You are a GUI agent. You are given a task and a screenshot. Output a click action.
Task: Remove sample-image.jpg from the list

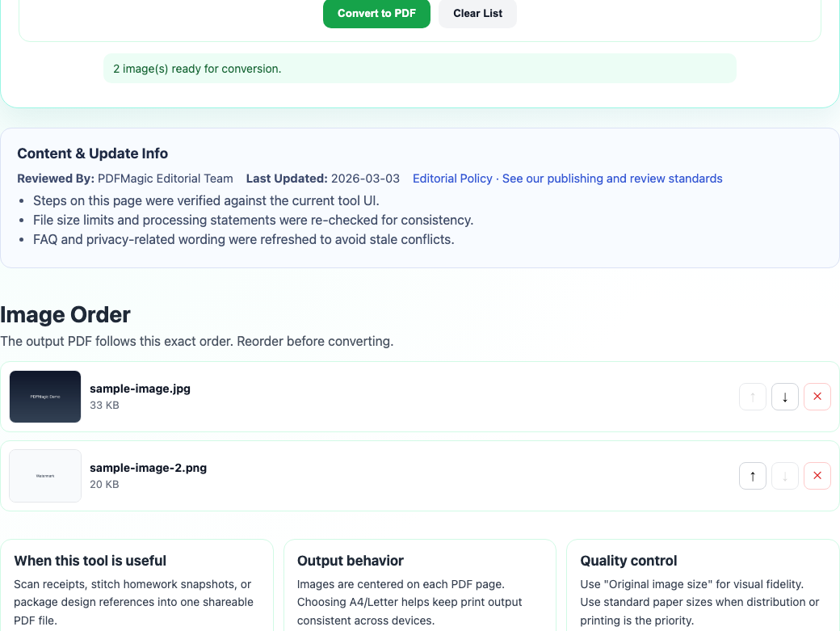817,397
